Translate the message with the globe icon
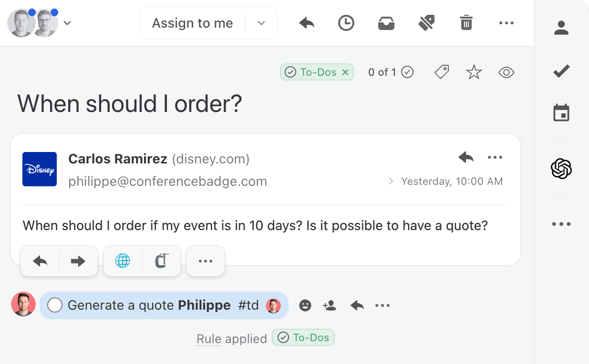Viewport: 589px width, 364px height. tap(123, 261)
